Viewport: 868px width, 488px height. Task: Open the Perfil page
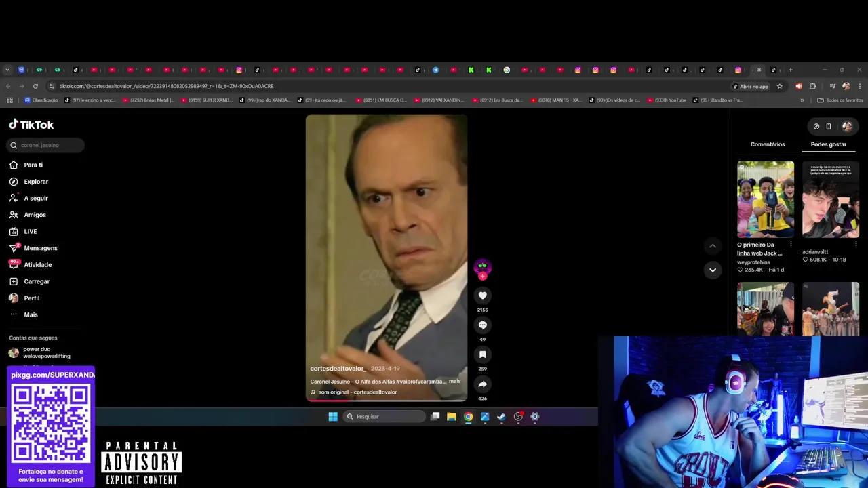pos(24,298)
